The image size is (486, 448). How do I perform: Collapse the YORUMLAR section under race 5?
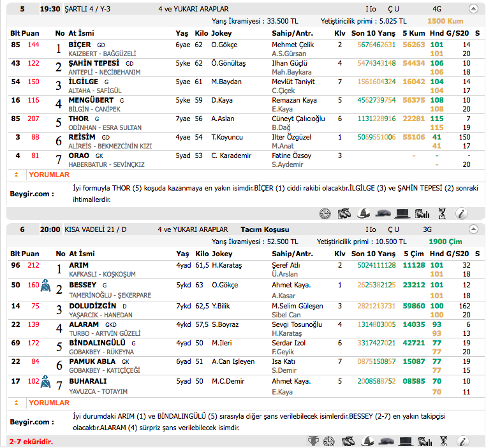[16, 175]
